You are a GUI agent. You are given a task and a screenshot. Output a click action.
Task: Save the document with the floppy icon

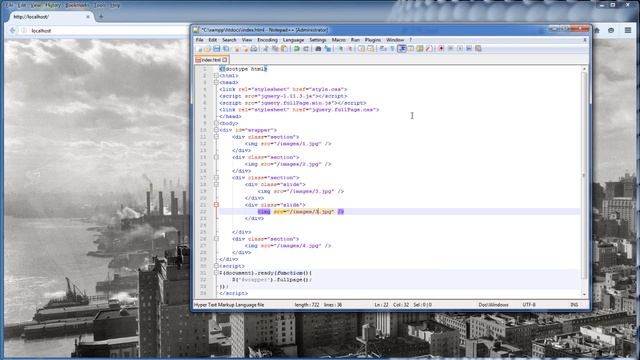[x=216, y=49]
